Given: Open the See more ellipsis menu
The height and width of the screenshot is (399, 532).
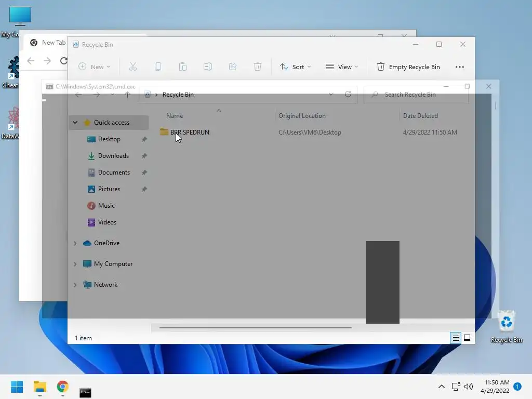Looking at the screenshot, I should pyautogui.click(x=459, y=67).
